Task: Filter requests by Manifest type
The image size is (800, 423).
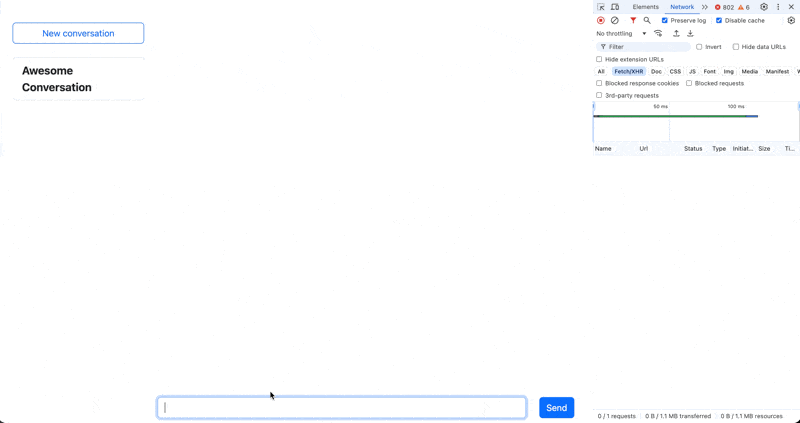Action: (777, 71)
